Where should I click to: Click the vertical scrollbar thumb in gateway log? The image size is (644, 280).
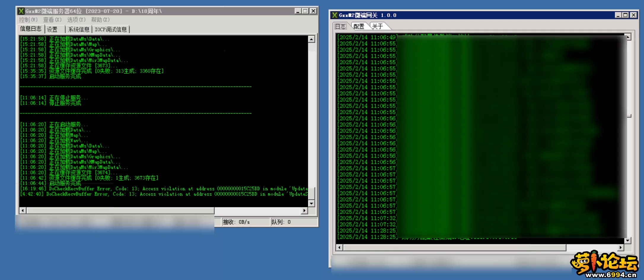629,116
